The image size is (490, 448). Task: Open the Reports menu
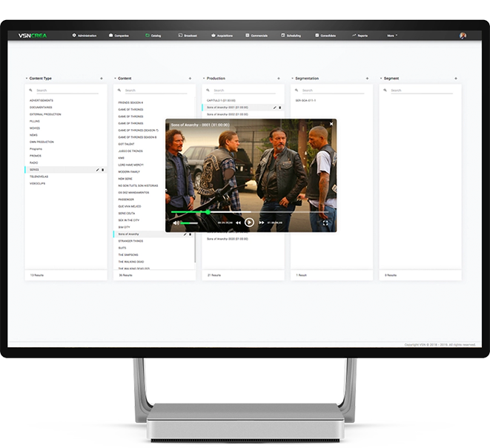pos(360,36)
